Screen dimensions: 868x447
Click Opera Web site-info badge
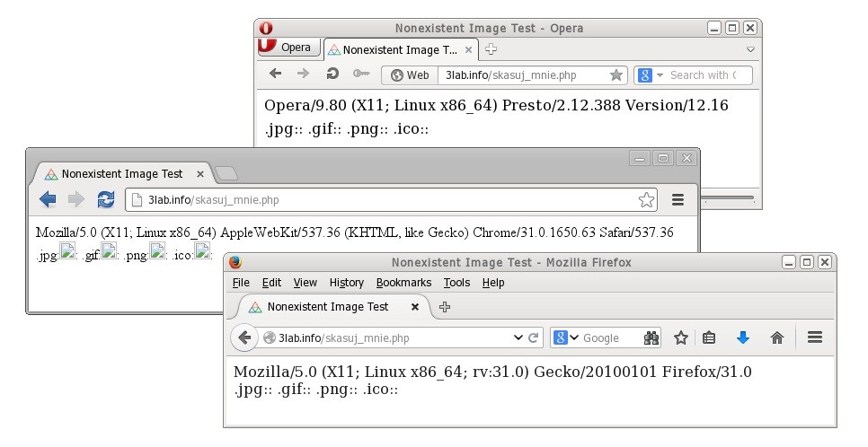(410, 75)
